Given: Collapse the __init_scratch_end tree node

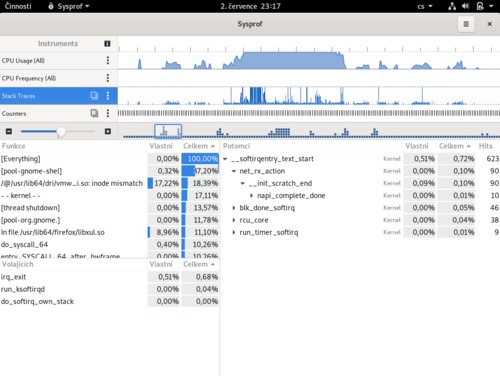Looking at the screenshot, I should (243, 183).
